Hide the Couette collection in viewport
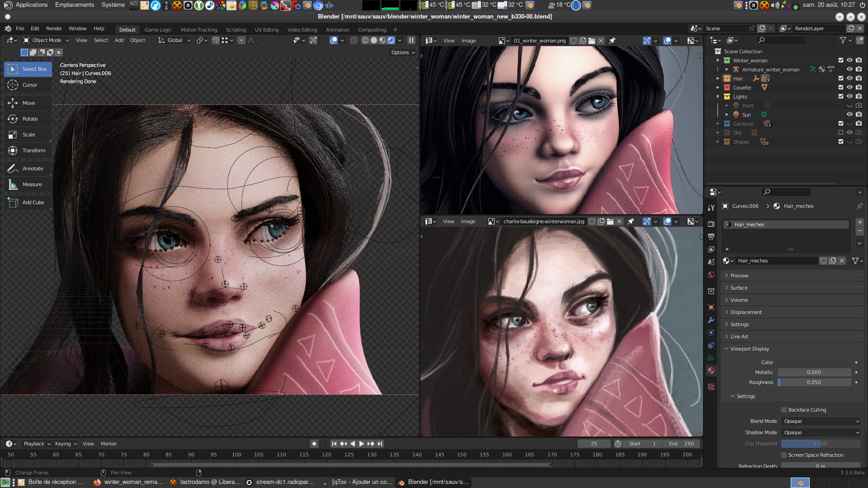Viewport: 868px width, 488px height. point(849,87)
